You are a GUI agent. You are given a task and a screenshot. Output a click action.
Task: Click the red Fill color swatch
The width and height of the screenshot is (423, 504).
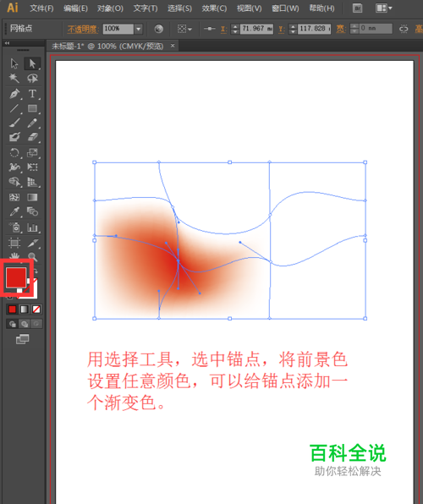pos(16,277)
